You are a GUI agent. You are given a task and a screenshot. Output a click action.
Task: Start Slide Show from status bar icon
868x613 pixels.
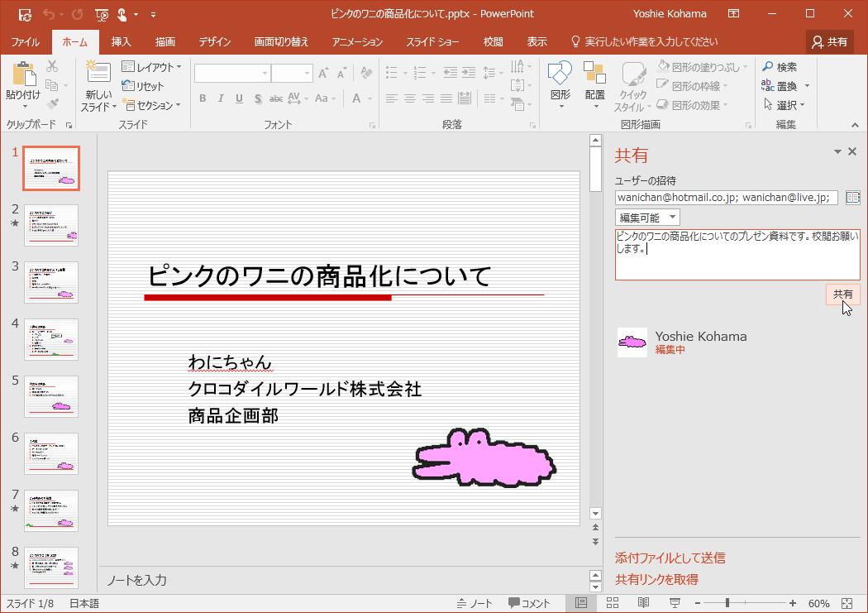(x=674, y=603)
